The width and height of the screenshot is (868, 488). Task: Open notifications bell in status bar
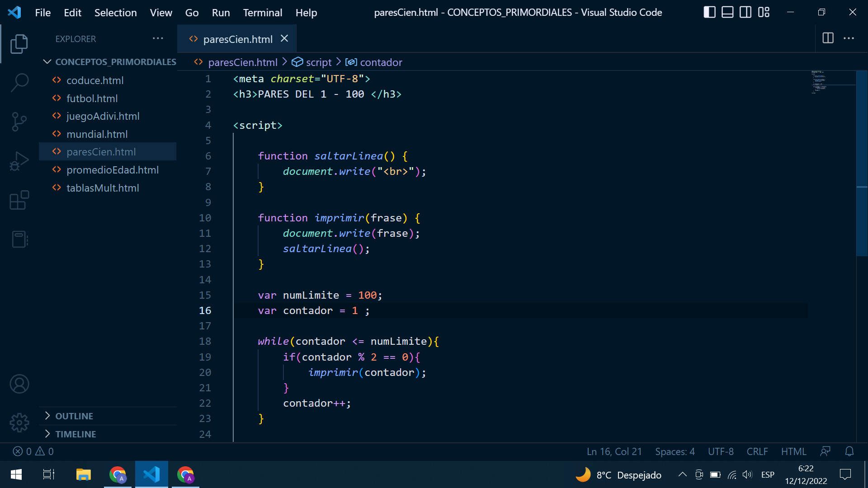[849, 451]
